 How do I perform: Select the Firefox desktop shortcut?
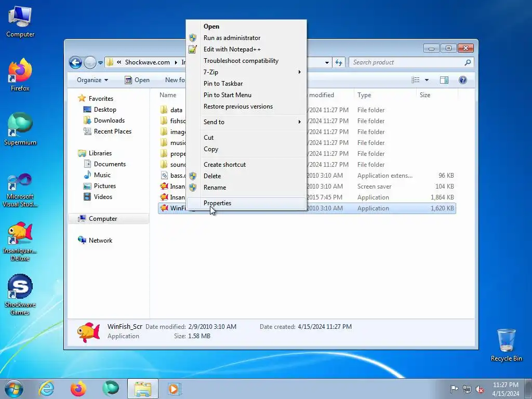(20, 75)
